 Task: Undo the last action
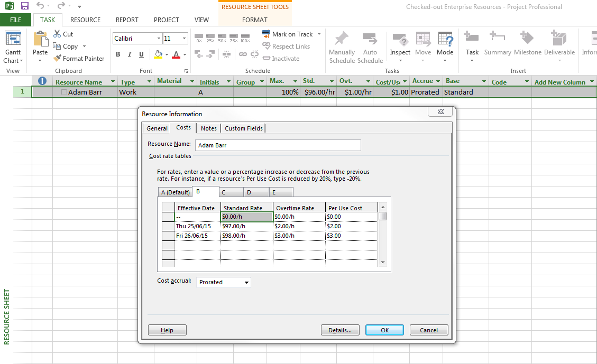(x=40, y=6)
